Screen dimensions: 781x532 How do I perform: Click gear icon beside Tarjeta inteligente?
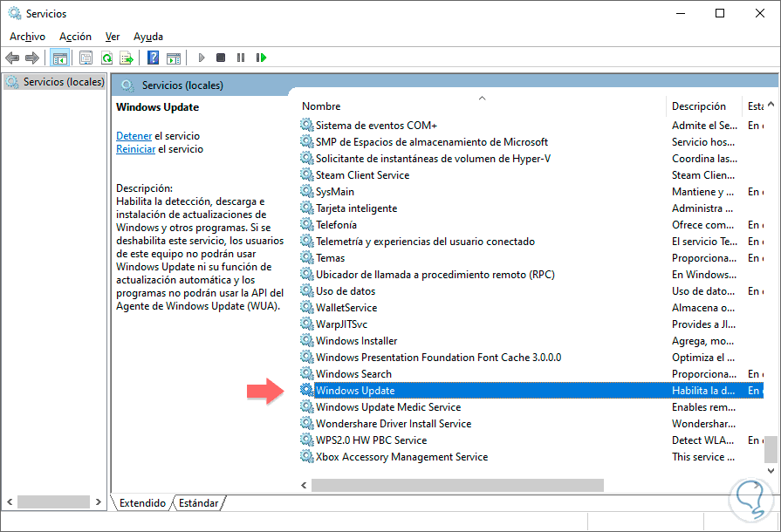[x=307, y=208]
